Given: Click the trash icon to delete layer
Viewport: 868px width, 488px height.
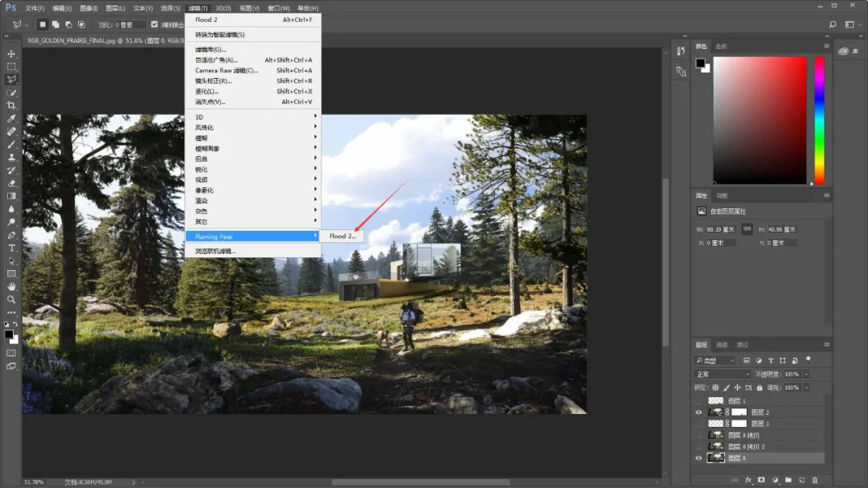Looking at the screenshot, I should pos(814,480).
